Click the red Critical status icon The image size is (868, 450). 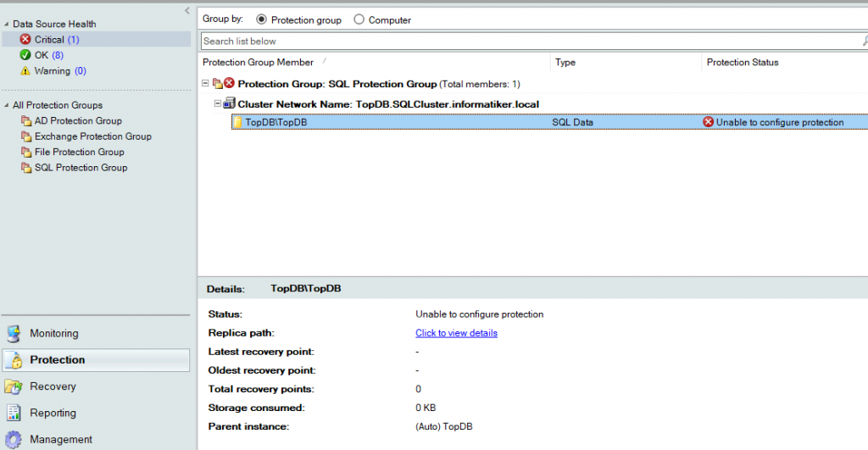[x=25, y=39]
